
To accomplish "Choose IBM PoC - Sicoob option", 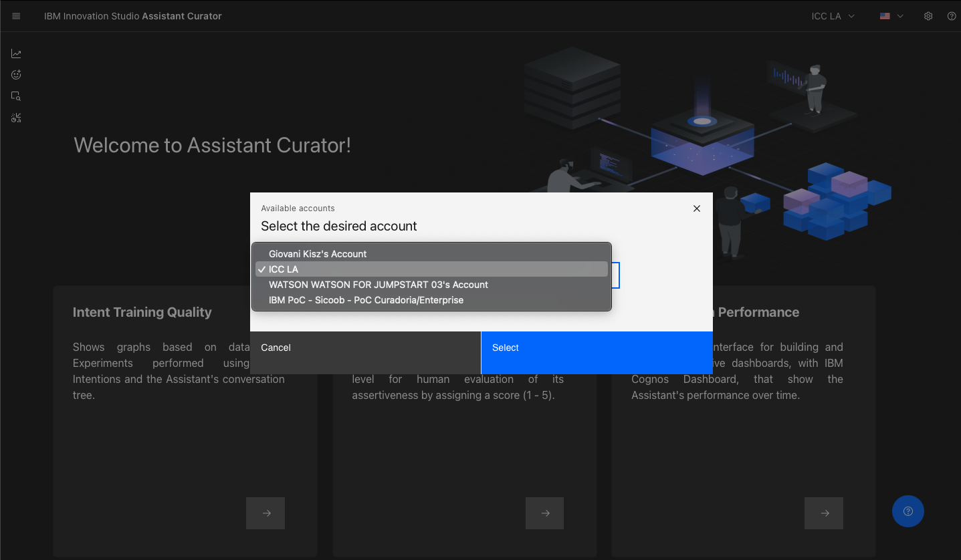I will [x=366, y=300].
